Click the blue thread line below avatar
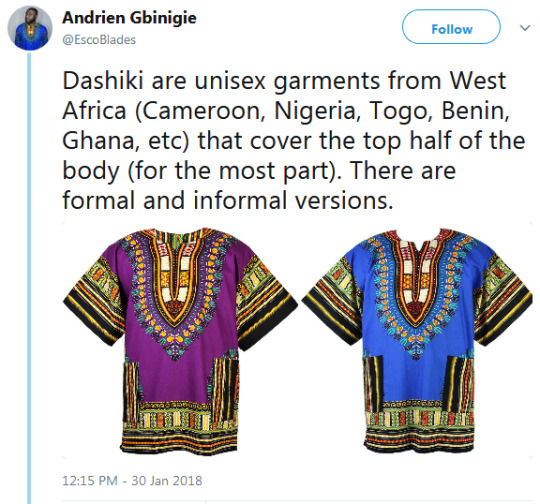This screenshot has width=540, height=504. [29, 277]
